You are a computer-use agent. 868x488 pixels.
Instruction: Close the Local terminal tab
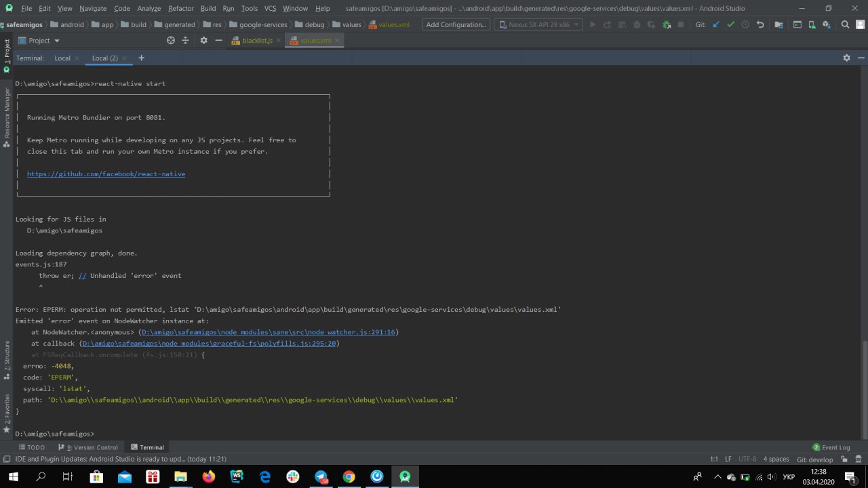[x=77, y=58]
